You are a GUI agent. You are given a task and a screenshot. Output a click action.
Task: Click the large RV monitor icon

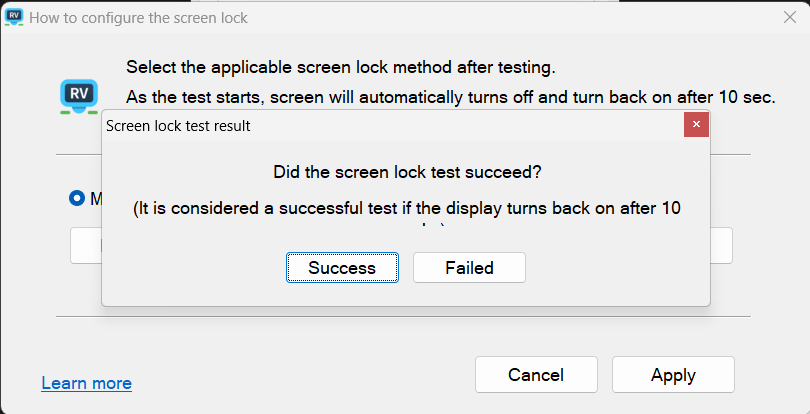[79, 95]
